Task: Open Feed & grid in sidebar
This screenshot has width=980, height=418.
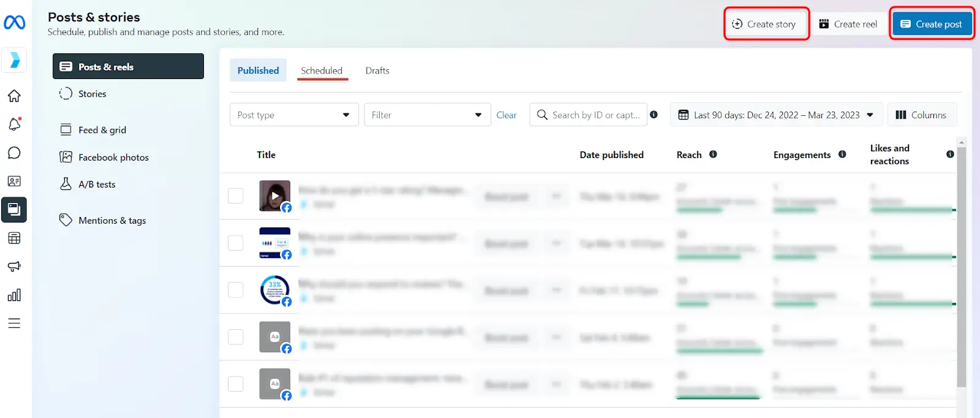Action: point(102,130)
